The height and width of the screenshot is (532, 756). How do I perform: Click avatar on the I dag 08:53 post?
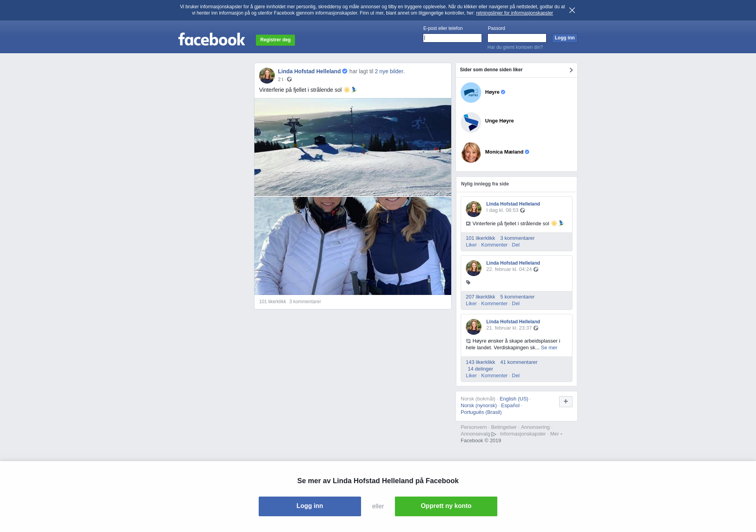474,209
